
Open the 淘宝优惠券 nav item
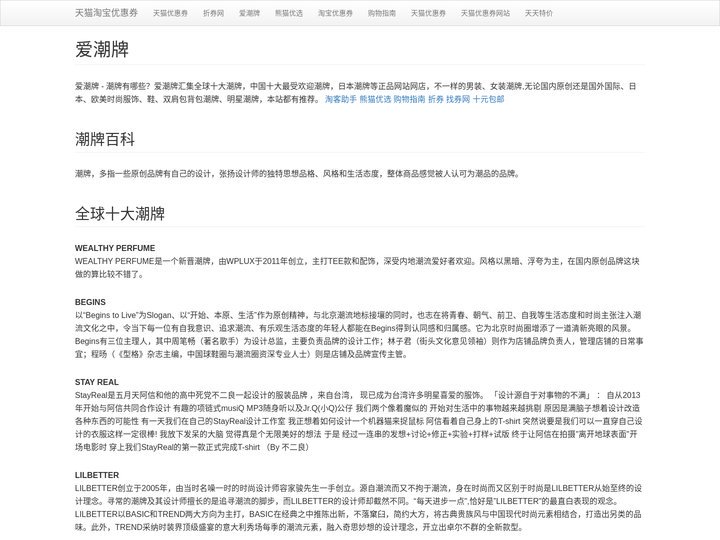click(x=335, y=13)
